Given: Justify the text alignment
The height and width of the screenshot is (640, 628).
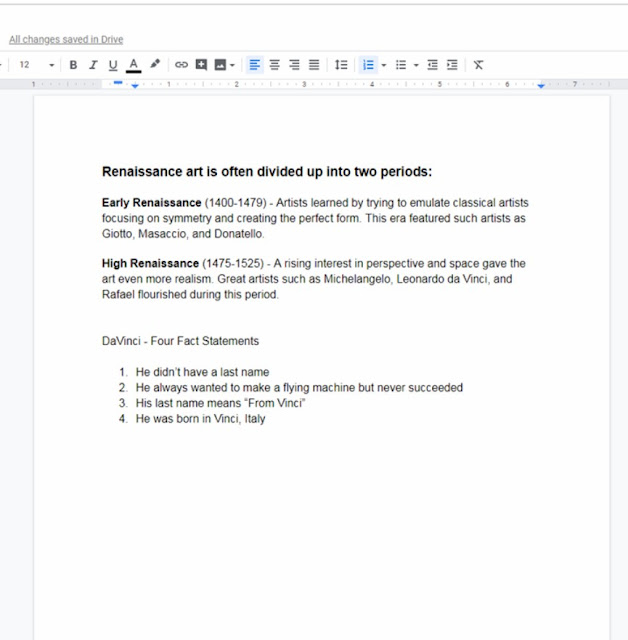Looking at the screenshot, I should [314, 65].
